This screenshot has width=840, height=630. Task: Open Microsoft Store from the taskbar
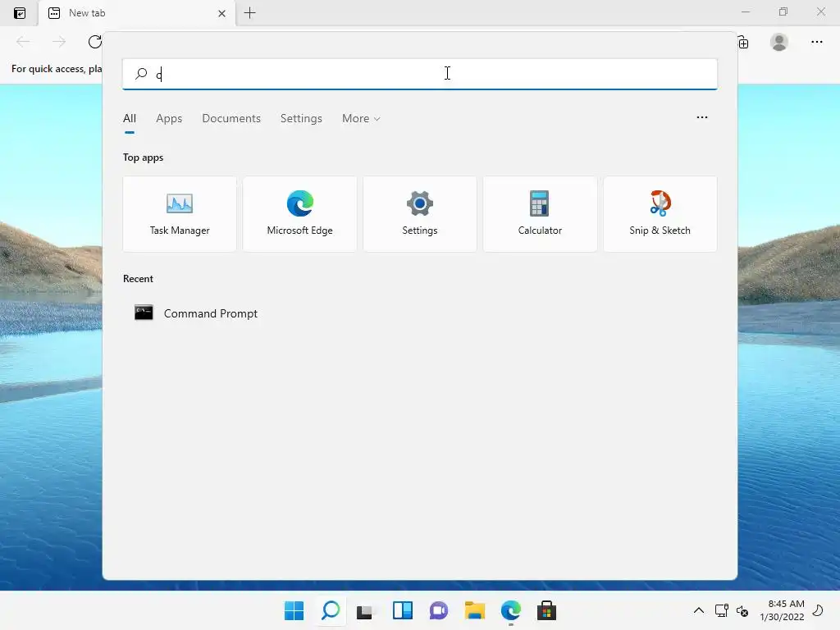546,610
